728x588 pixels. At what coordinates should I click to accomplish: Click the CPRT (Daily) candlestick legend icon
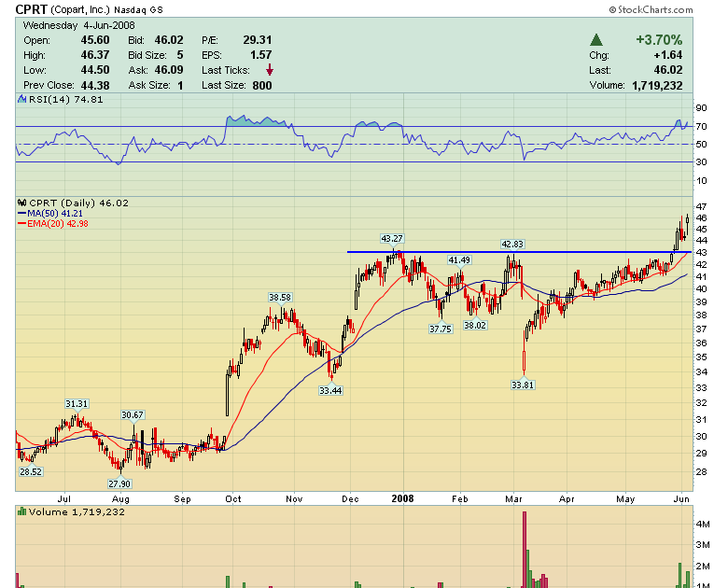(21, 203)
